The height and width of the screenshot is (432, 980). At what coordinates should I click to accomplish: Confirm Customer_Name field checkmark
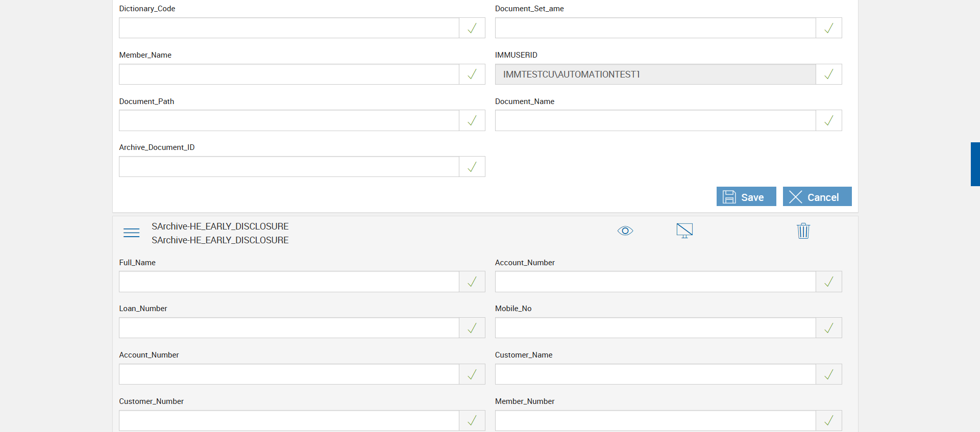coord(829,374)
